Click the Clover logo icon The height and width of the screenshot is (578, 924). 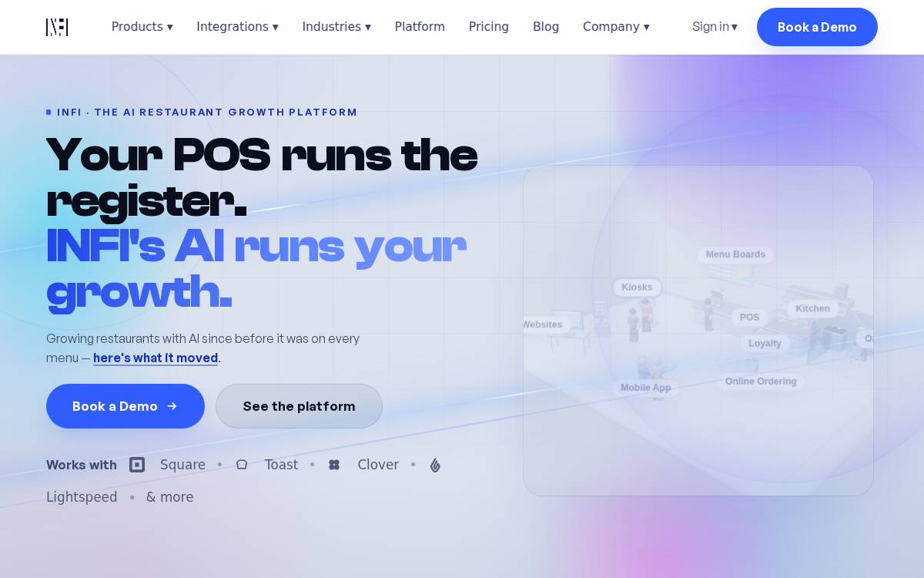(x=334, y=465)
